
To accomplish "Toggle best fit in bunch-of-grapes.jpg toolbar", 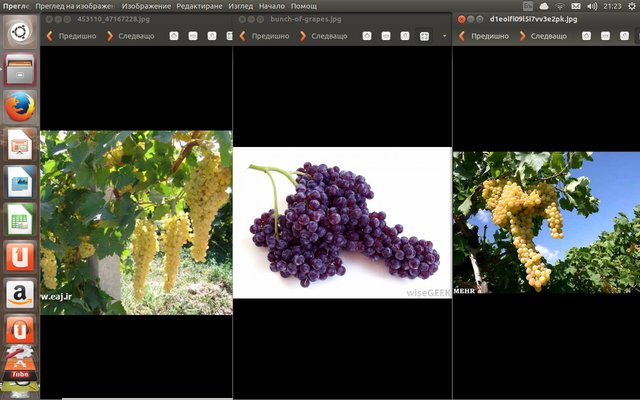I will click(x=423, y=36).
